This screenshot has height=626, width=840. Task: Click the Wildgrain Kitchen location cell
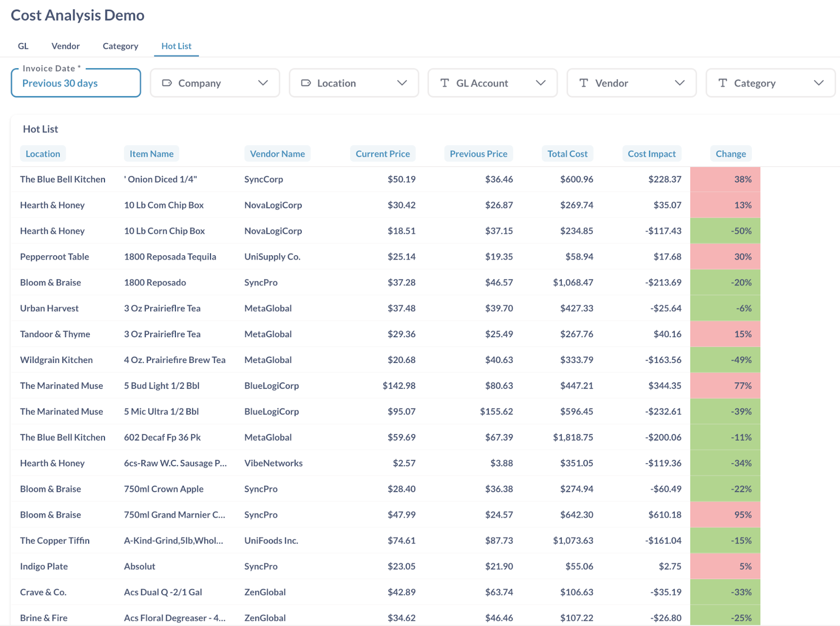point(56,360)
